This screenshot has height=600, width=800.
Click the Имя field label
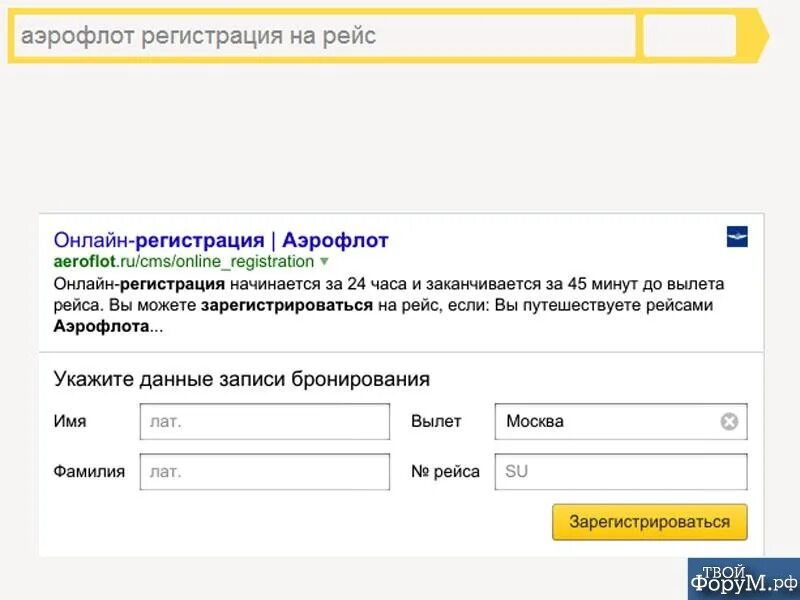70,421
